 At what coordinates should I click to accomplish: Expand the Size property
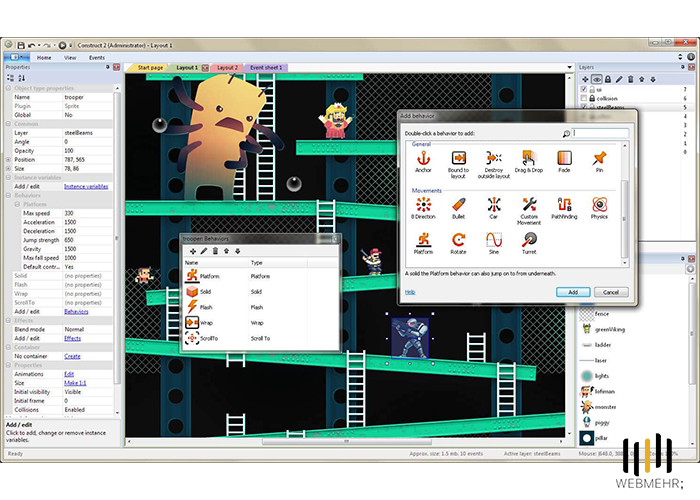(8, 169)
